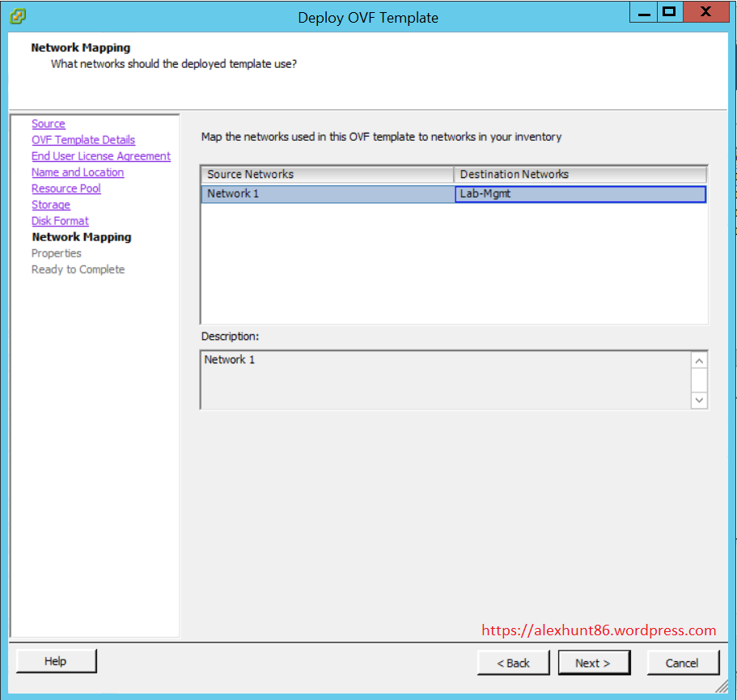Image resolution: width=737 pixels, height=700 pixels.
Task: Click the Source Networks column header
Action: point(327,175)
